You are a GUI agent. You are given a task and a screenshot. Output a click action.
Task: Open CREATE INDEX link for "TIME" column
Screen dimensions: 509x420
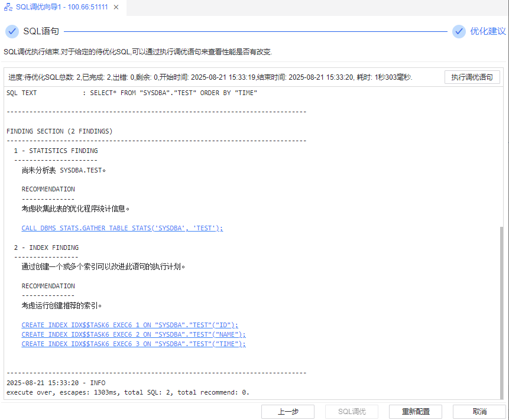pyautogui.click(x=134, y=344)
